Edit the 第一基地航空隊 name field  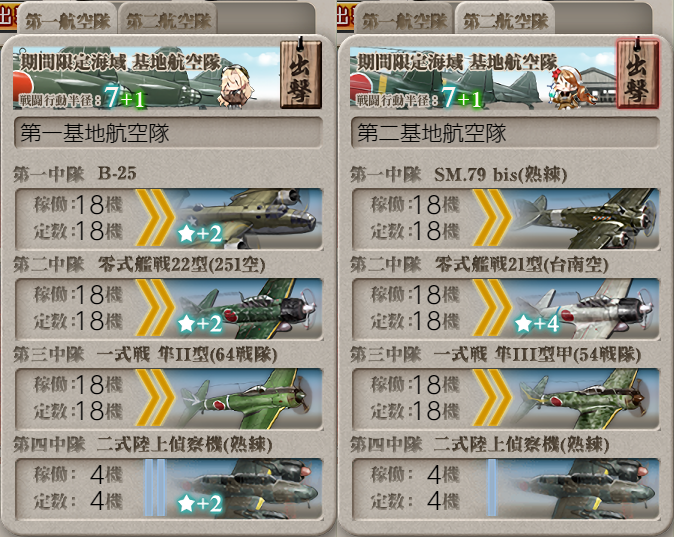click(168, 132)
